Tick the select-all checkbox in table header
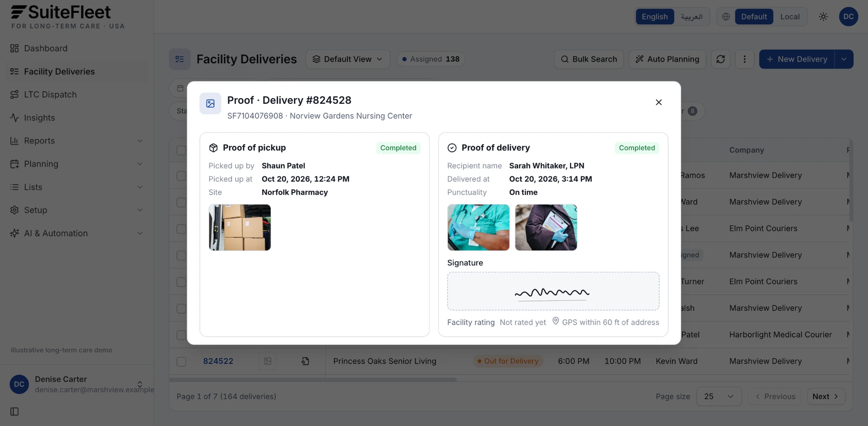 coord(181,150)
